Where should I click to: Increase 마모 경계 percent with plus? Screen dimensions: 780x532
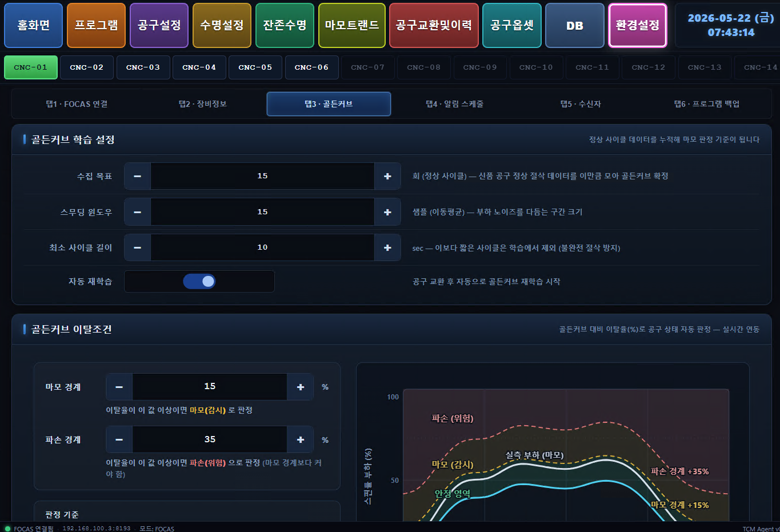pyautogui.click(x=300, y=387)
